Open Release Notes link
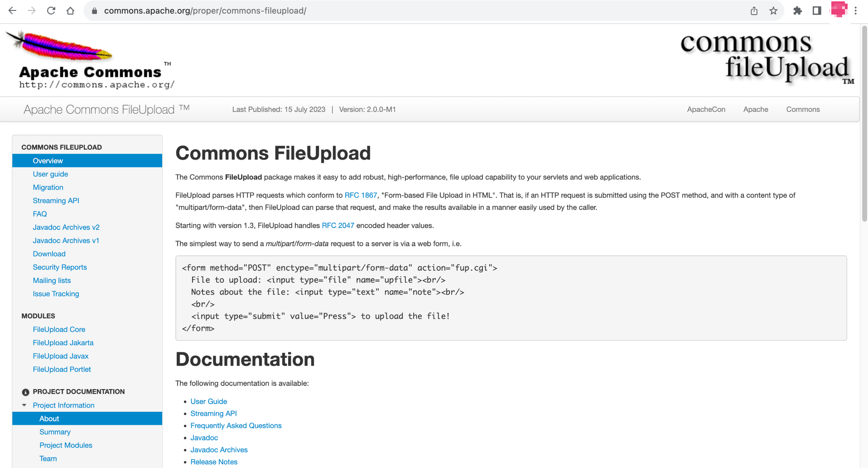 (x=214, y=462)
